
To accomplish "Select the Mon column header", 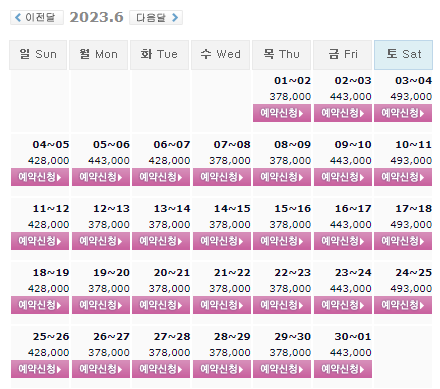I will [98, 55].
